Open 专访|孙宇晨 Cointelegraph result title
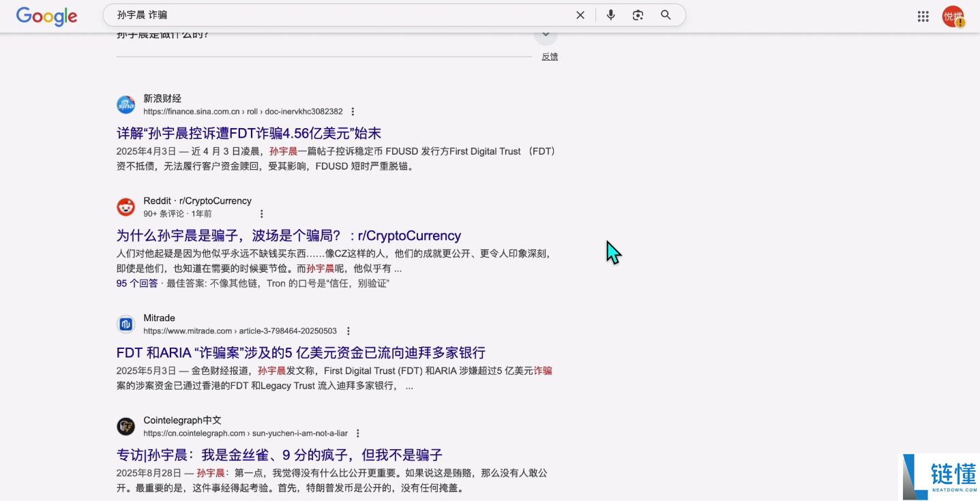980x501 pixels. point(280,455)
